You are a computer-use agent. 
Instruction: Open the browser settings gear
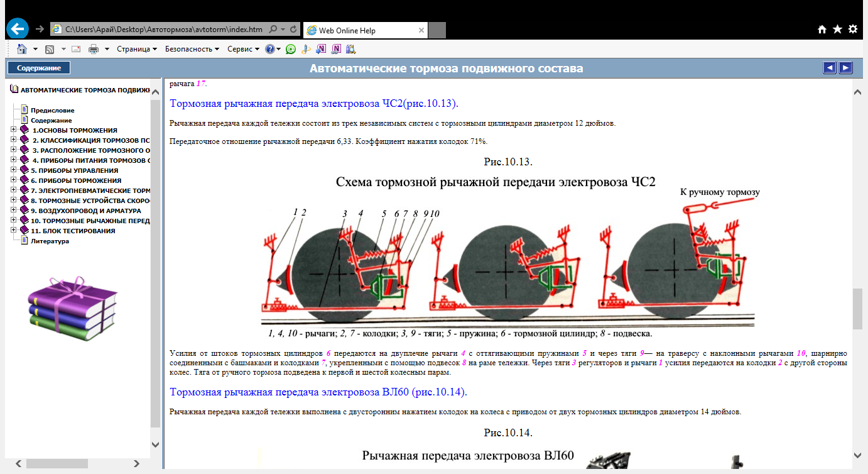[852, 29]
